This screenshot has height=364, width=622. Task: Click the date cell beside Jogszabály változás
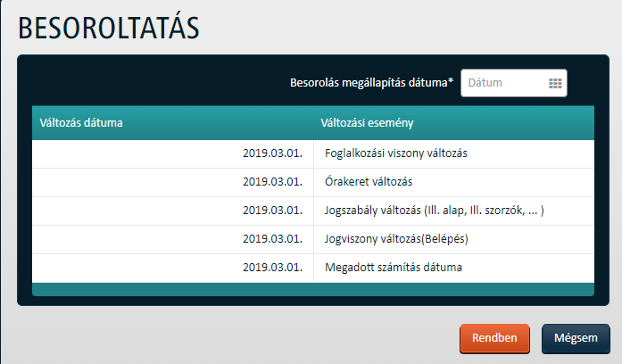173,211
